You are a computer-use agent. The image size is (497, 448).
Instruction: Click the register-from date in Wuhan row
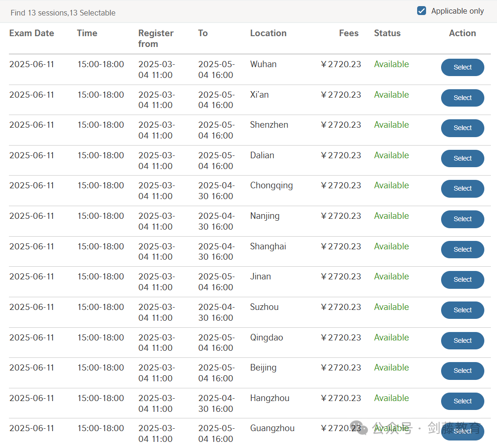click(x=156, y=70)
